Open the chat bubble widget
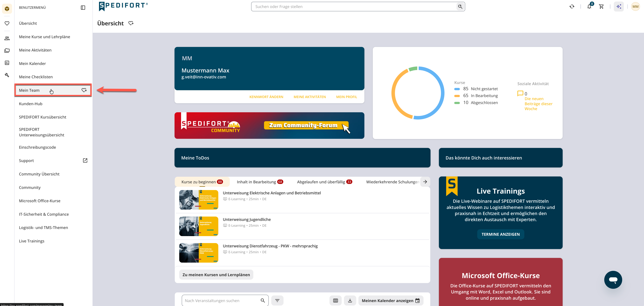Viewport: 644px width, 306px height. (613, 279)
